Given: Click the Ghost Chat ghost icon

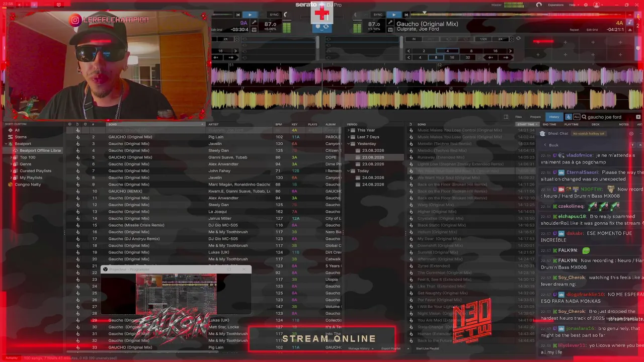Looking at the screenshot, I should (542, 134).
